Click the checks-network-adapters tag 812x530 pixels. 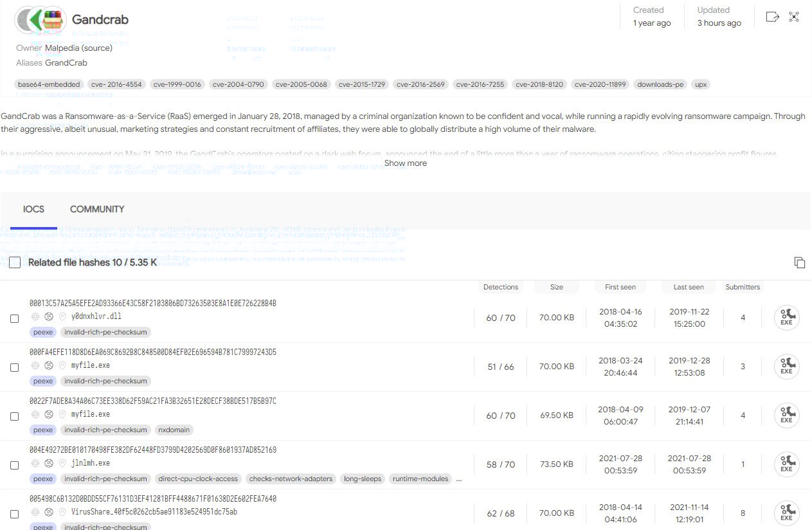pos(291,479)
